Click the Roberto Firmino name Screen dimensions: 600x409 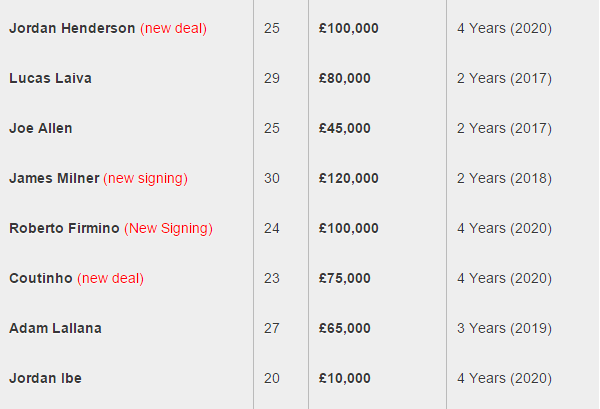(x=64, y=228)
